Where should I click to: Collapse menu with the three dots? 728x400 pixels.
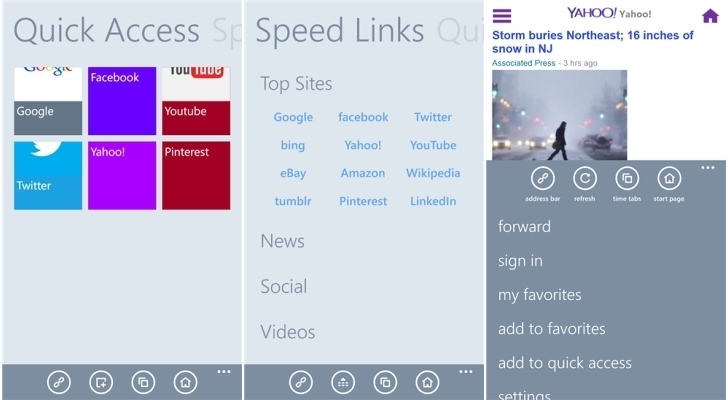pyautogui.click(x=708, y=168)
